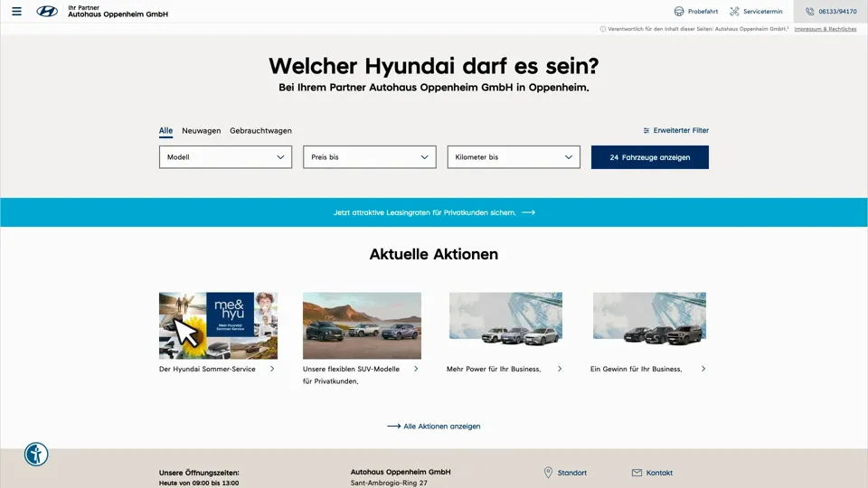Click the Probefahrt steering wheel icon

[x=679, y=11]
